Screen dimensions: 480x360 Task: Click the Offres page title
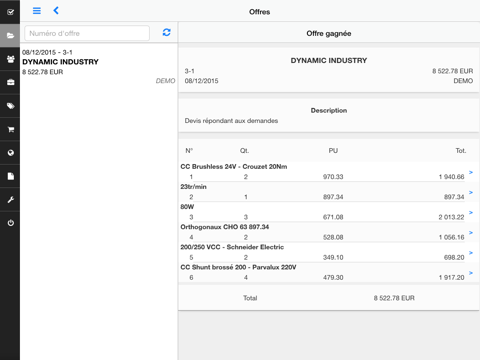(259, 12)
